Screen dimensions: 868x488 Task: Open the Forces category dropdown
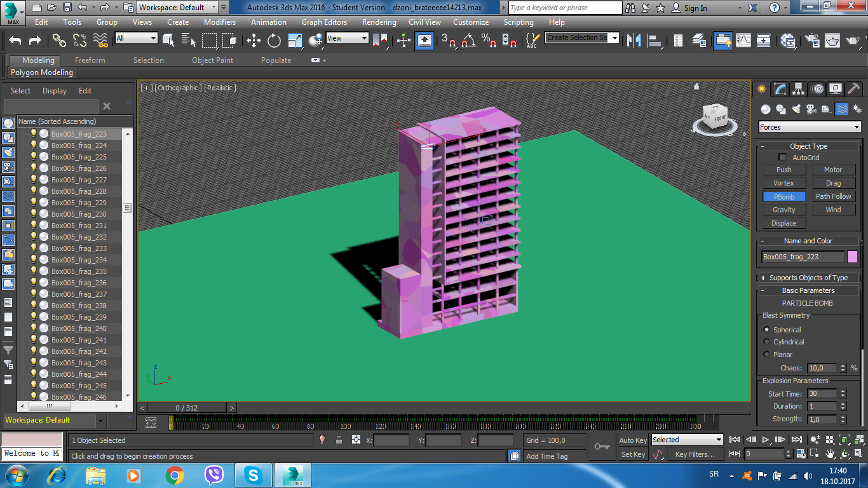810,127
